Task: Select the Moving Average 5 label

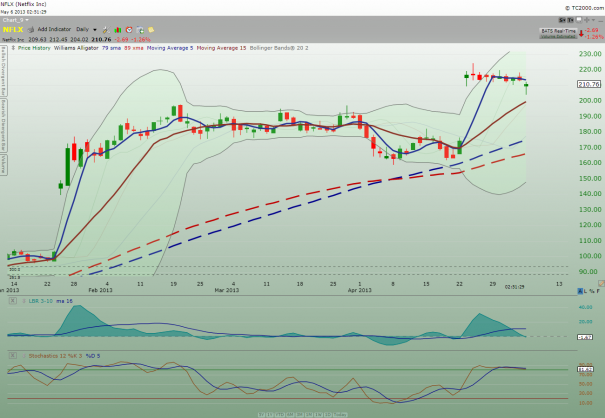Action: coord(170,48)
